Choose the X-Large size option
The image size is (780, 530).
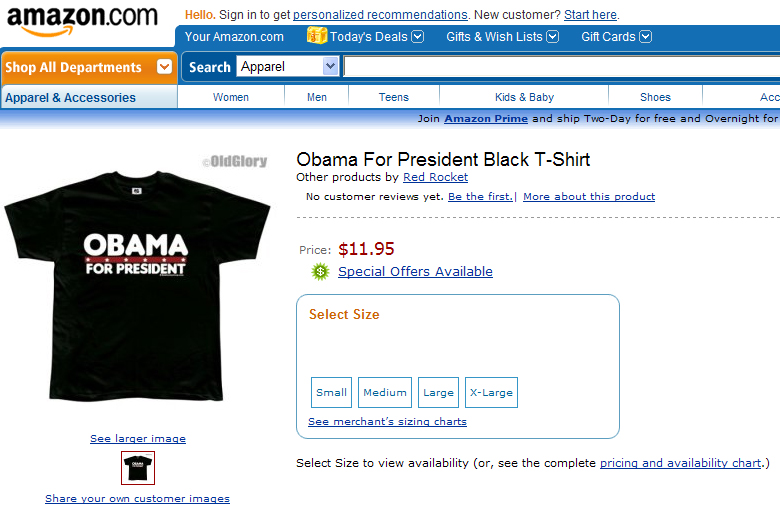[x=491, y=392]
